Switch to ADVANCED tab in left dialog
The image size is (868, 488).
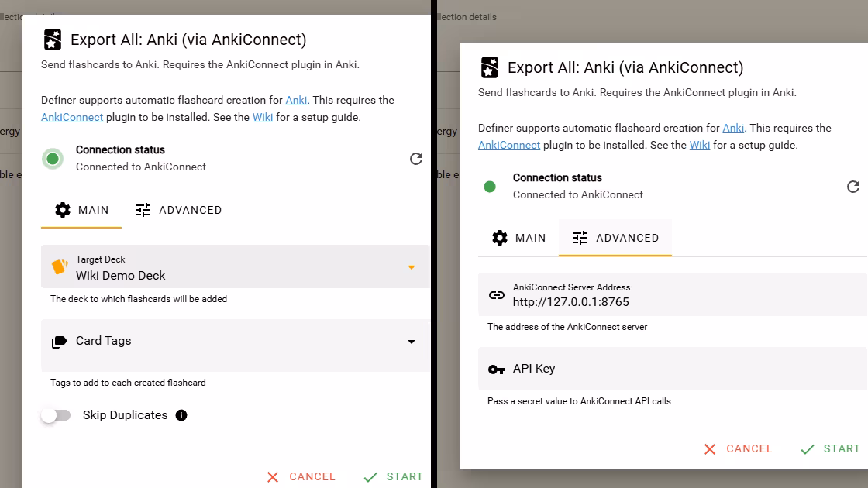point(179,210)
